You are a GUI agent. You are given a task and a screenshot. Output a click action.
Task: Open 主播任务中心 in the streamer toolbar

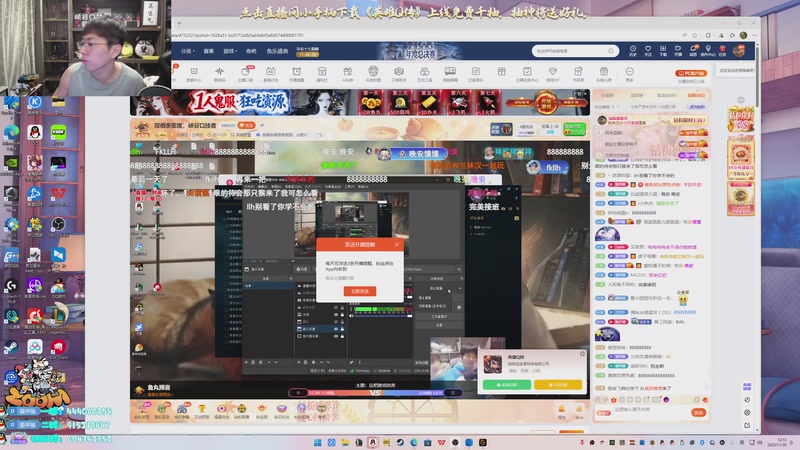click(x=527, y=74)
